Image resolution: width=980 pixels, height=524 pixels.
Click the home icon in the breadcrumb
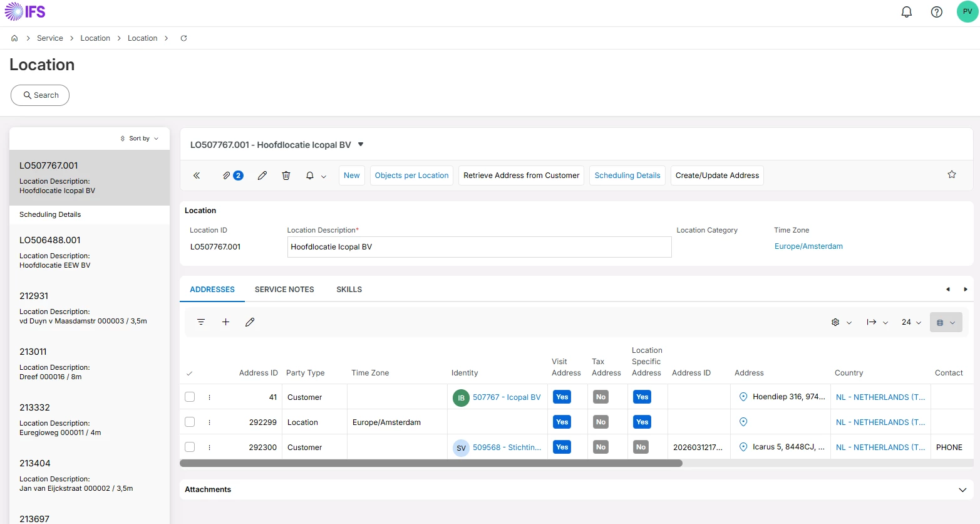click(x=14, y=38)
